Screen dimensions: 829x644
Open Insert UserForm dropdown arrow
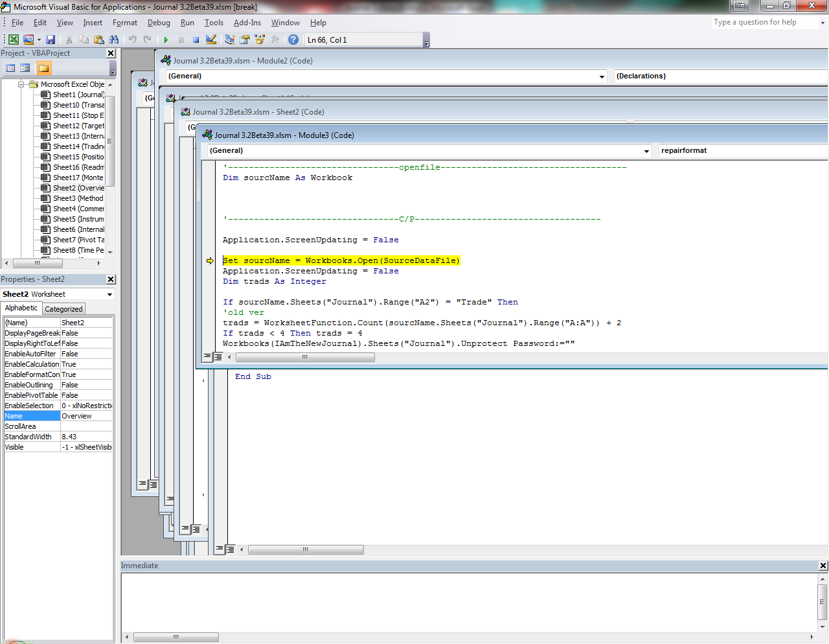click(39, 40)
